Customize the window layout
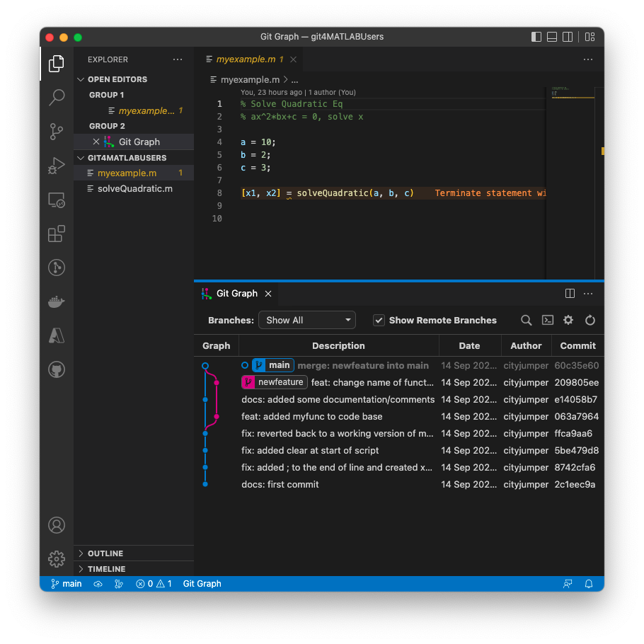Screen dimensions: 644x644 590,37
